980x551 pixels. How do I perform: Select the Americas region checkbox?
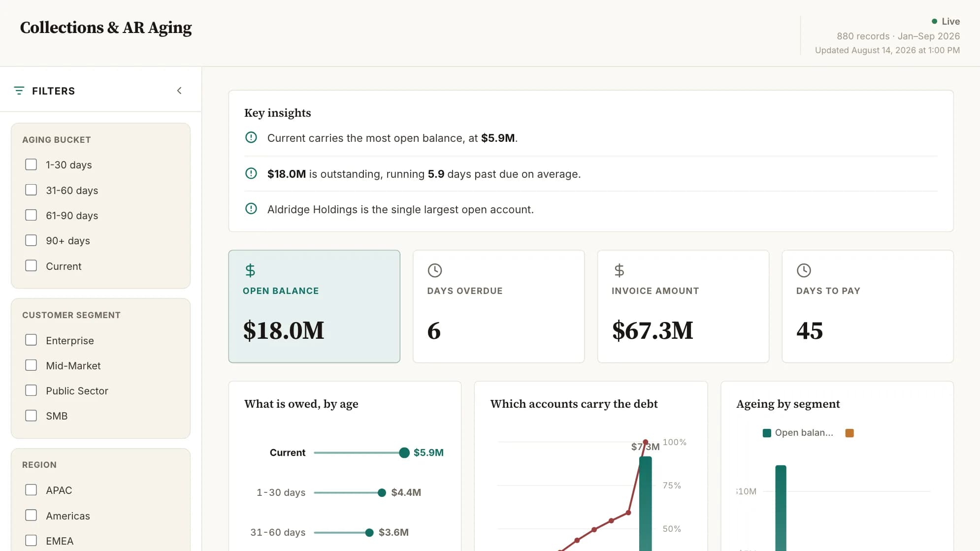pos(31,516)
